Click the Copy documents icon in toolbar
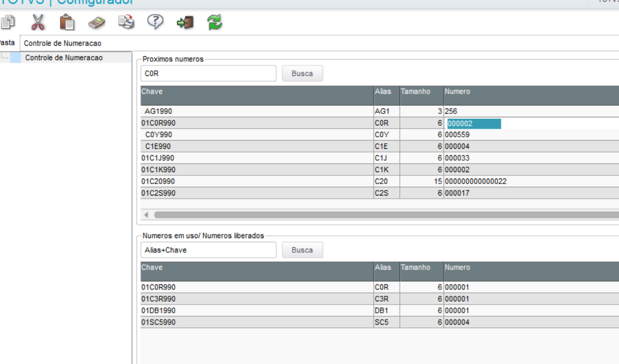 7,22
